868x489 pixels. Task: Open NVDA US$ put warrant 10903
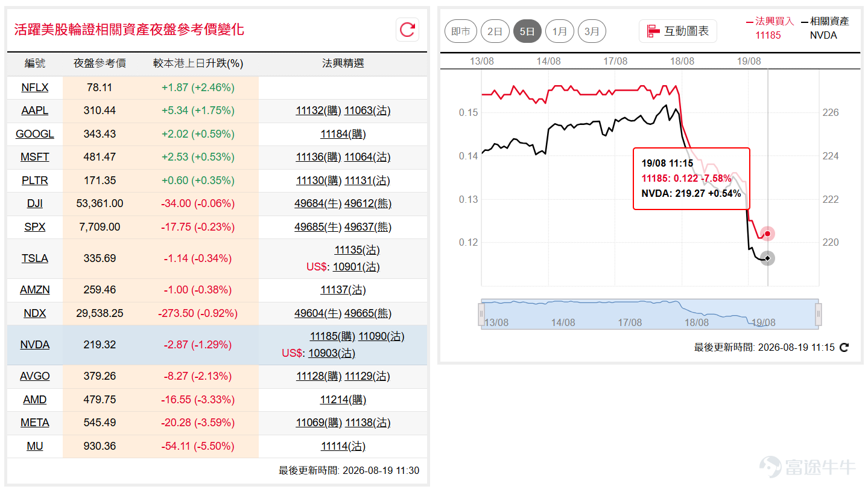click(x=332, y=353)
